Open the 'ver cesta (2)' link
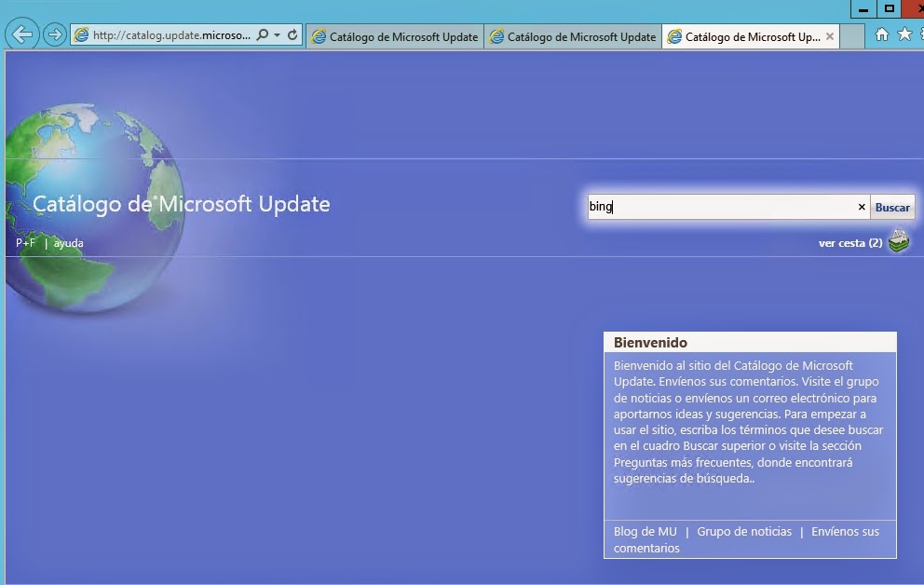 pos(850,243)
